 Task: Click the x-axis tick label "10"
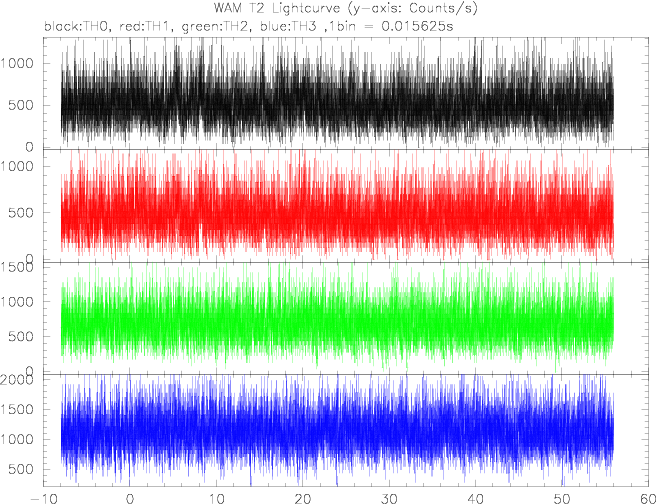pyautogui.click(x=216, y=499)
